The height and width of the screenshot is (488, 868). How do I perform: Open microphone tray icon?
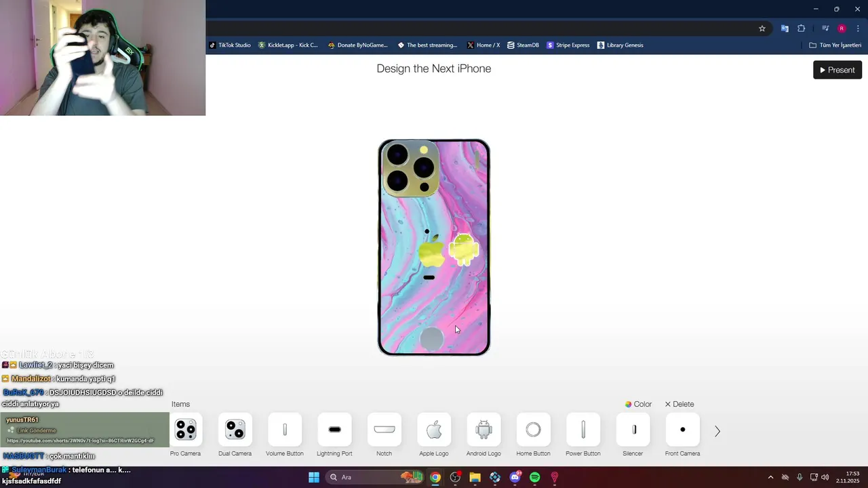click(800, 477)
